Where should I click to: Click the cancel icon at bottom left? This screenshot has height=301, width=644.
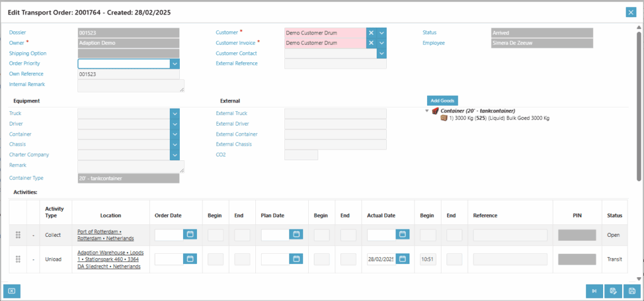tap(12, 291)
